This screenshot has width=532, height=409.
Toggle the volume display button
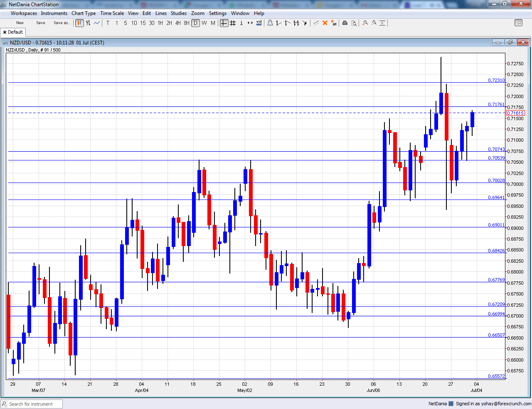tap(259, 23)
